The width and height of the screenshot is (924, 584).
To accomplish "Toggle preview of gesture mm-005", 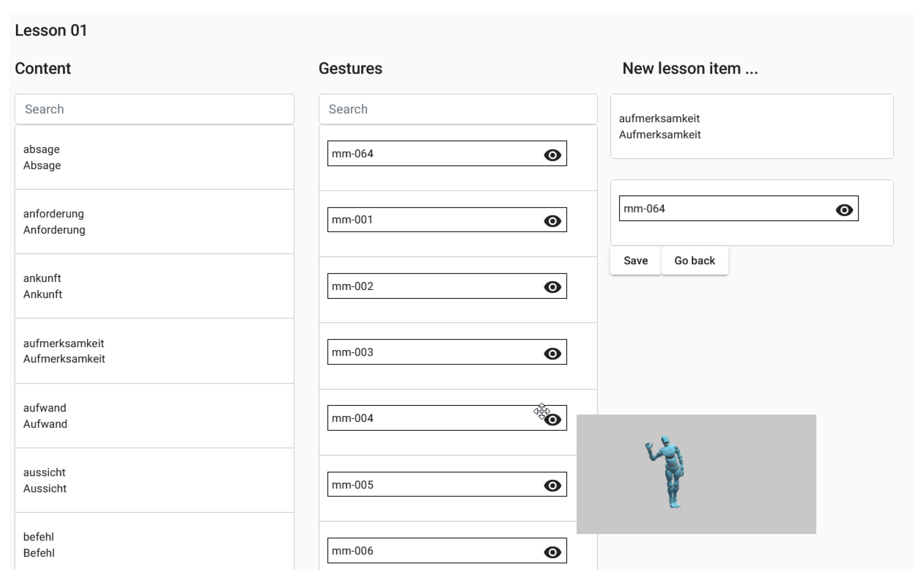I will 552,486.
